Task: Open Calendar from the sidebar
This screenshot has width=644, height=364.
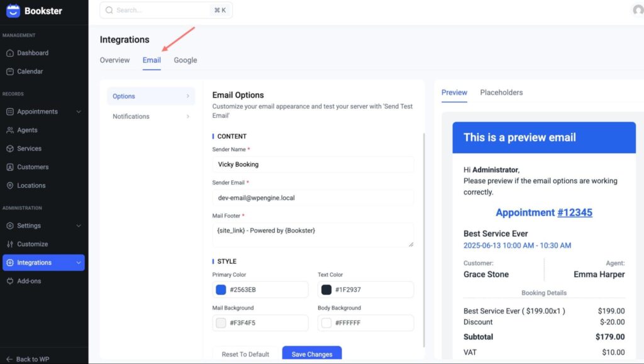Action: [44, 72]
